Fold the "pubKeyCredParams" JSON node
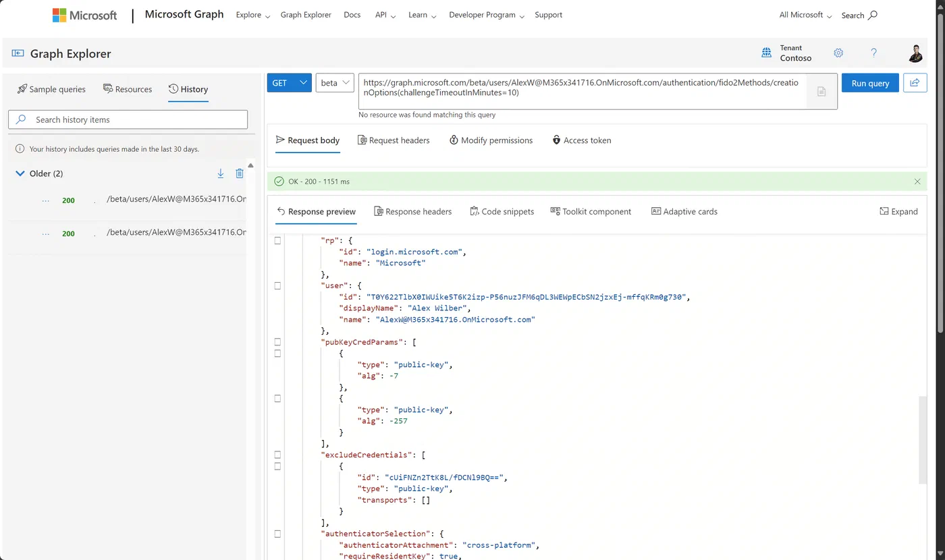This screenshot has width=945, height=560. [277, 342]
